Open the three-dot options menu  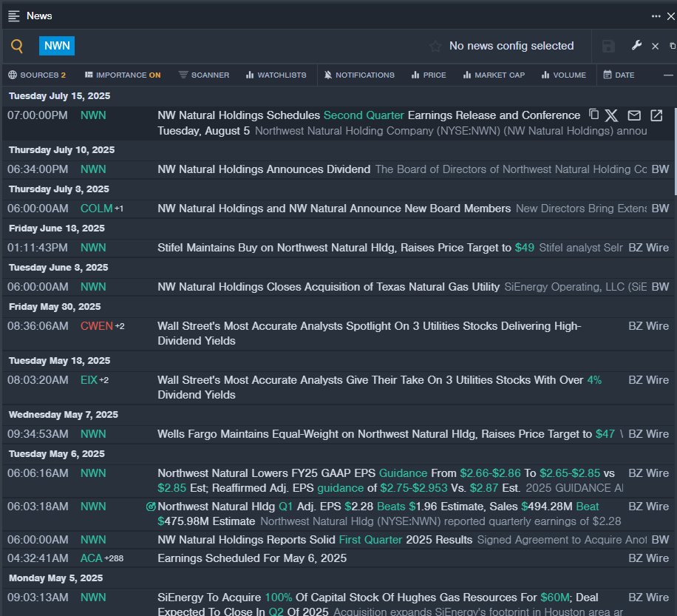click(656, 16)
